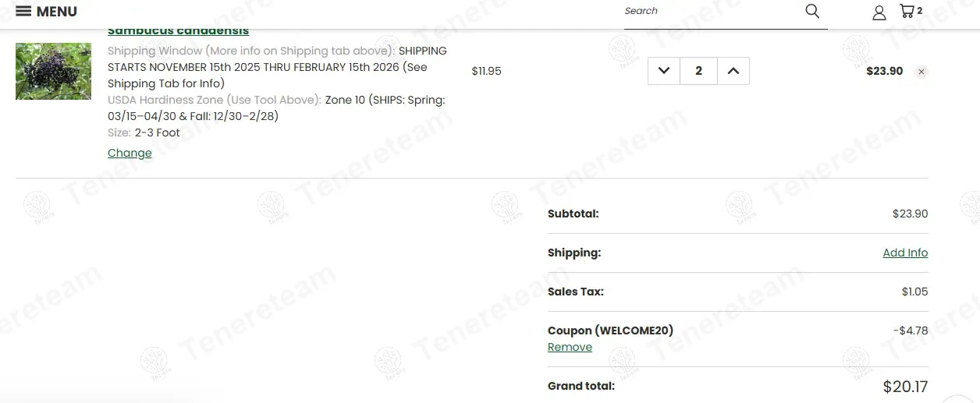Image resolution: width=980 pixels, height=403 pixels.
Task: Click the MENU text label
Action: [57, 12]
